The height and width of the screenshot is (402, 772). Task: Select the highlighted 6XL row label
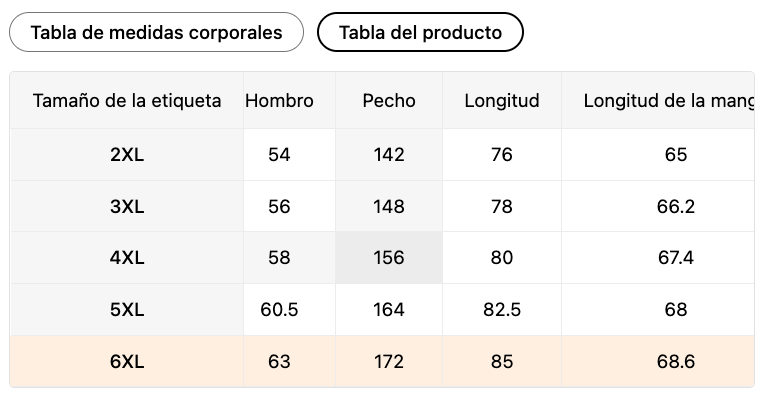[x=127, y=362]
